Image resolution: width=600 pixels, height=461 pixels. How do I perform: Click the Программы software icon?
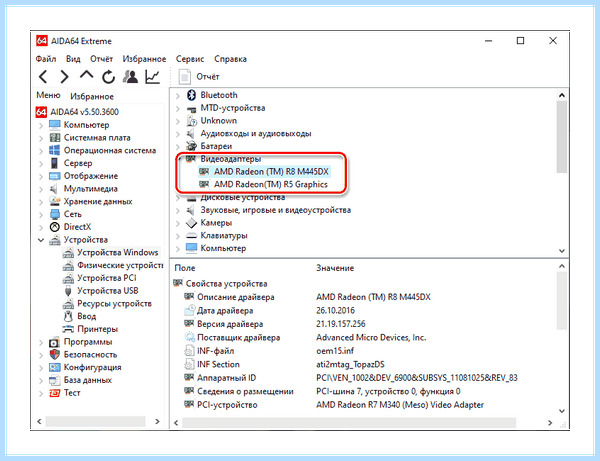point(55,342)
